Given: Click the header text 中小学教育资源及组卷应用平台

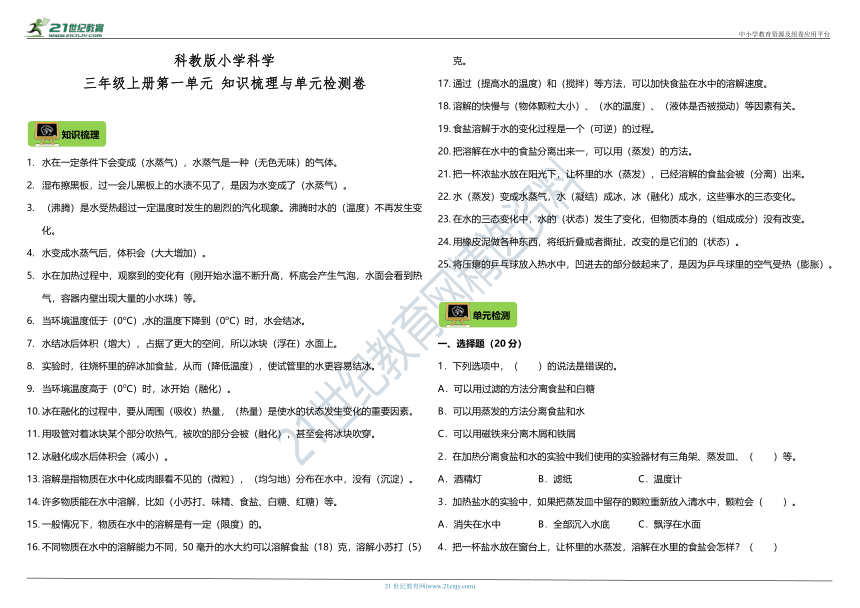Looking at the screenshot, I should click(784, 34).
